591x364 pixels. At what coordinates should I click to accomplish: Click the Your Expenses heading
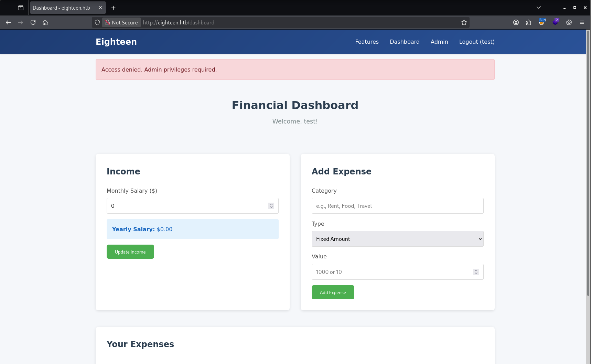[140, 344]
